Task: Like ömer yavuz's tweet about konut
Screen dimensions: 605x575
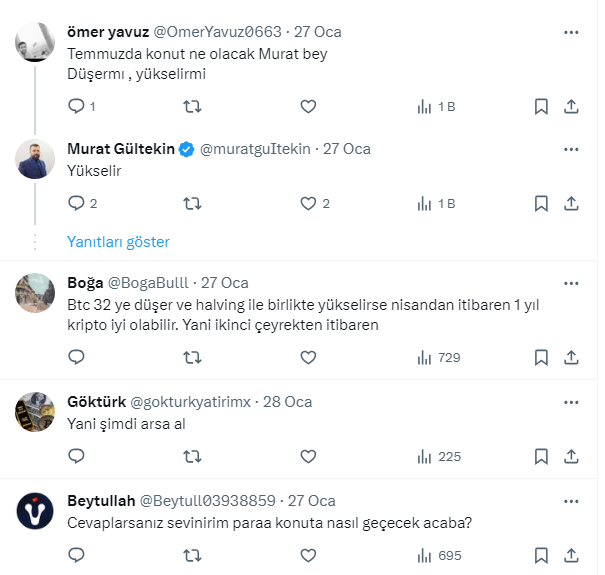Action: [x=309, y=107]
